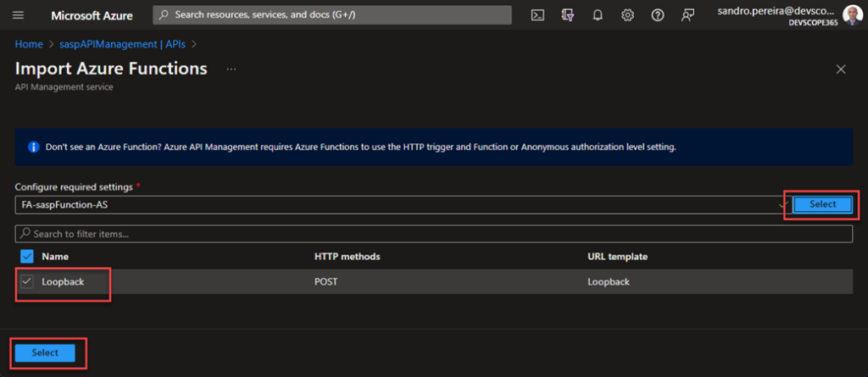
Task: Open the Help question mark
Action: [x=657, y=15]
